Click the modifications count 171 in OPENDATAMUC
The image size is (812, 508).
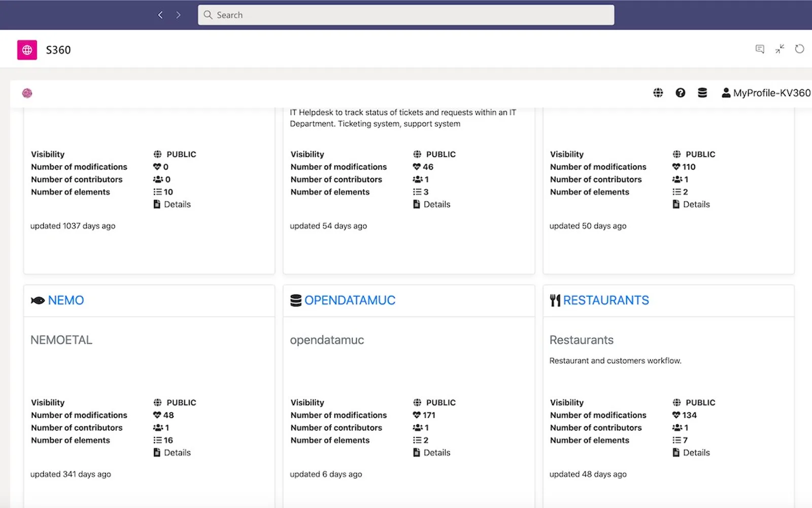pos(429,415)
